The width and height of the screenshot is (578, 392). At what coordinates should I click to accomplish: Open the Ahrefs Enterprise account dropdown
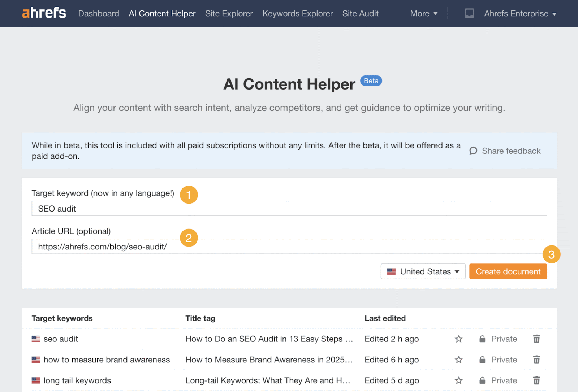(x=520, y=13)
